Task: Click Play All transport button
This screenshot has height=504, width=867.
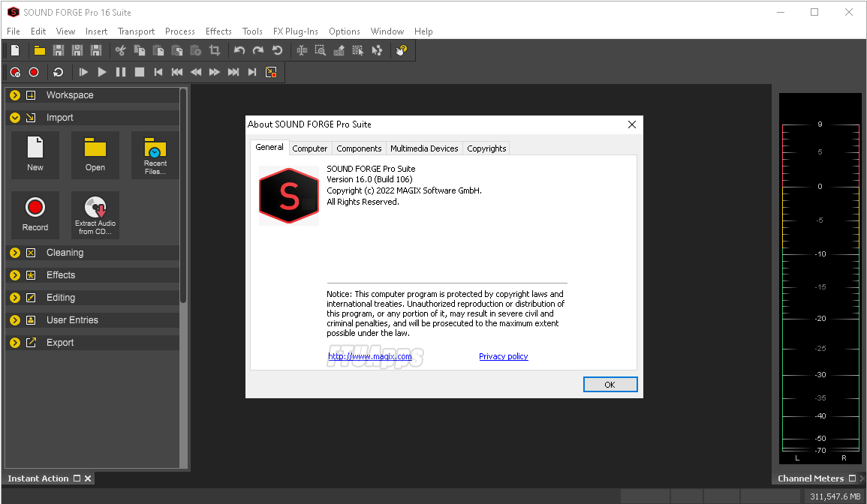Action: (83, 72)
